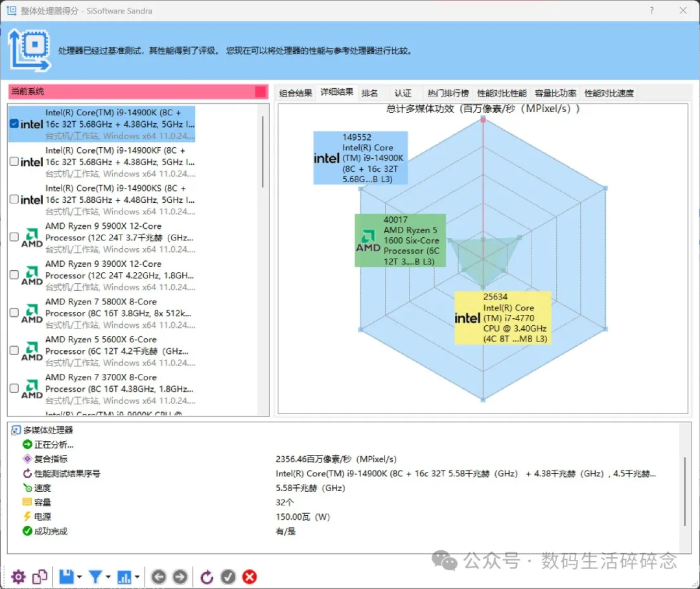Click the purple refresh icon
This screenshot has width=700, height=589.
[x=207, y=577]
